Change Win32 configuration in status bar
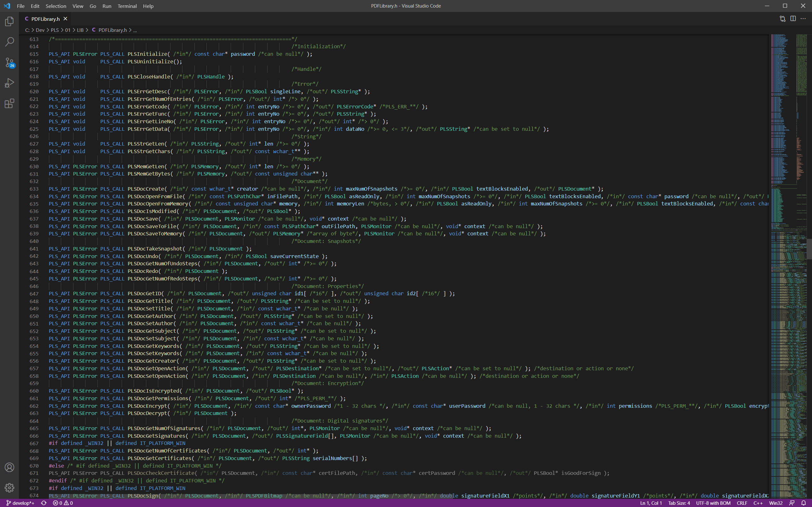The height and width of the screenshot is (507, 812). coord(775,503)
